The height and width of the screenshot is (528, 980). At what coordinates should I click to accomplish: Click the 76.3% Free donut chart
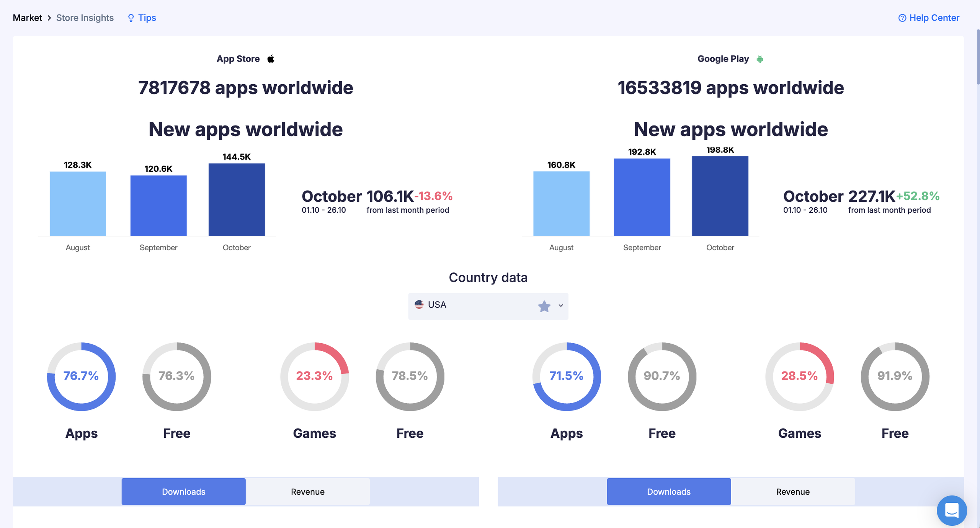(176, 376)
